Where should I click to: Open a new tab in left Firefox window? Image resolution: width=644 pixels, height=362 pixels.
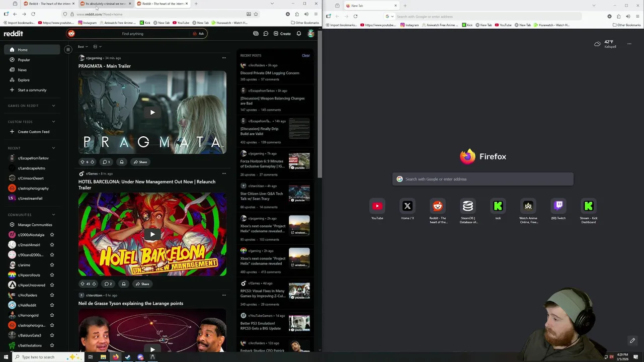pyautogui.click(x=196, y=4)
